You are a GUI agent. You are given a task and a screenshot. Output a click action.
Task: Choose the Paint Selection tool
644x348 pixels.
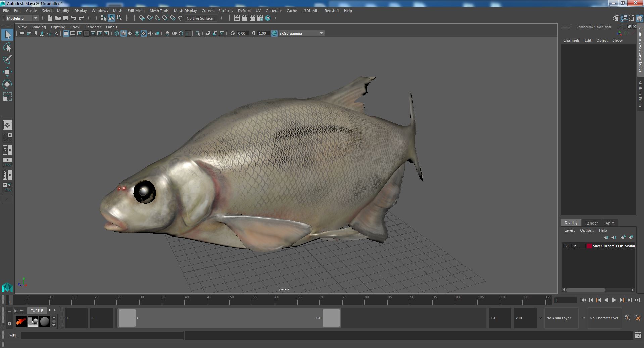pyautogui.click(x=7, y=59)
